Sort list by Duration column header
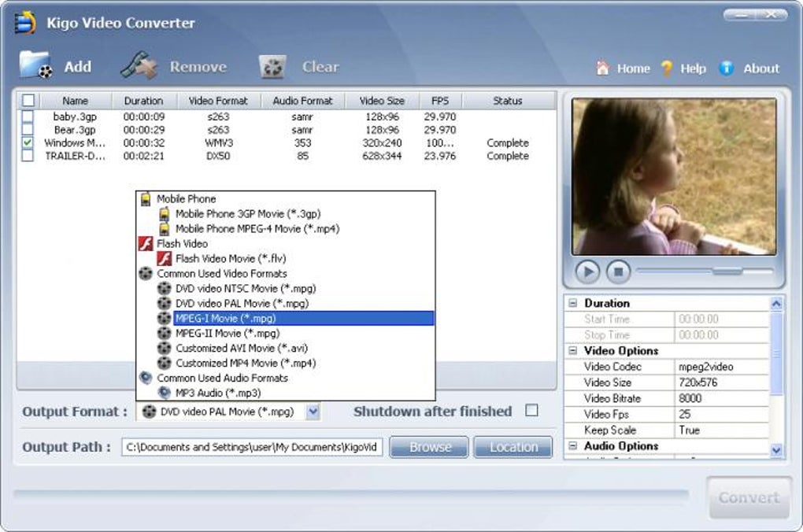803x532 pixels. (144, 101)
